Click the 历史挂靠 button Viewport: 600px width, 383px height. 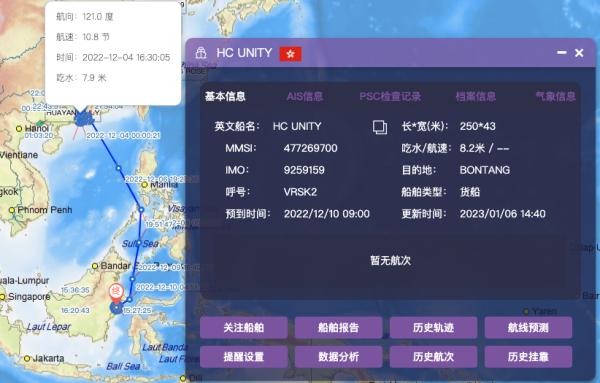tap(528, 357)
